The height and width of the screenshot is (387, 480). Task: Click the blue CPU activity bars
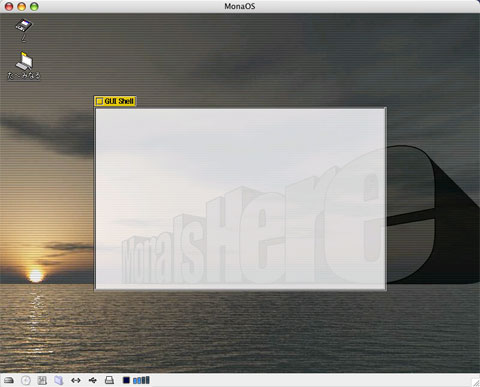[x=141, y=380]
